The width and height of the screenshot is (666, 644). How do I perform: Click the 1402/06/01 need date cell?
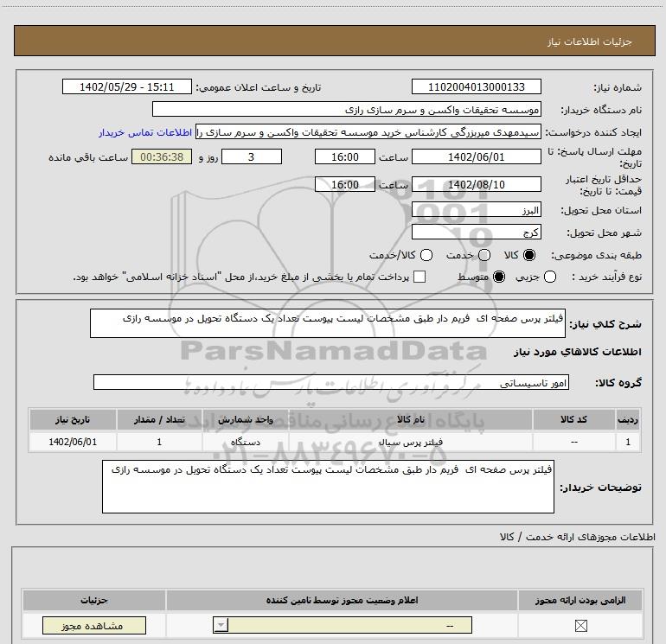73,442
